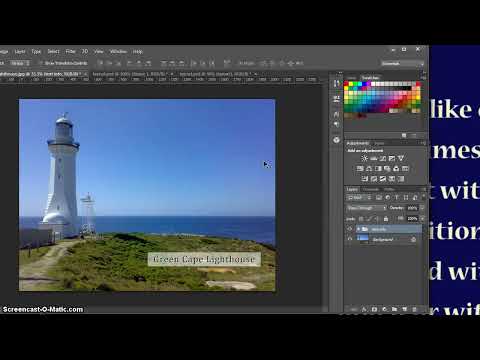Click the add layer style fx icon
This screenshot has width=480, height=360.
point(364,309)
